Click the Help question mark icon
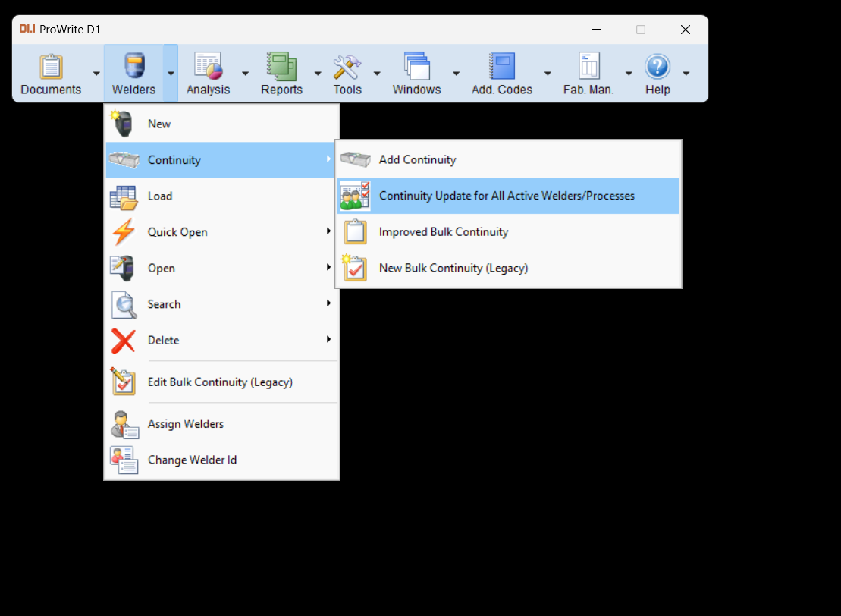Viewport: 841px width, 616px height. click(x=657, y=67)
